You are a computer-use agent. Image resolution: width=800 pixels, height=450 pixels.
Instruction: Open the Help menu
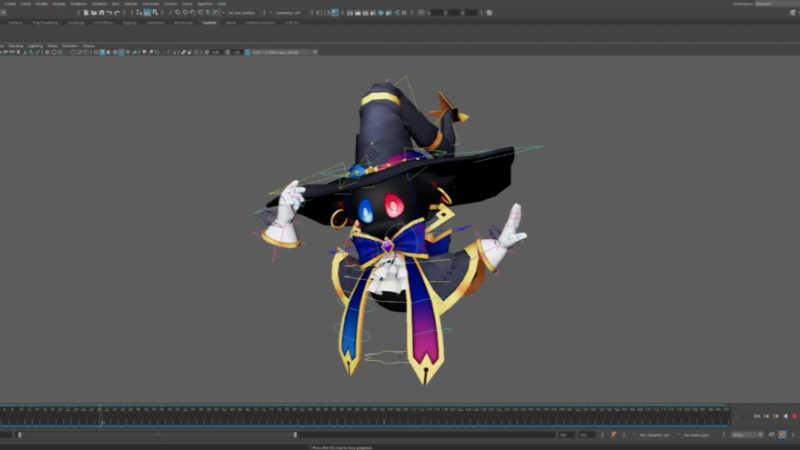pyautogui.click(x=221, y=4)
